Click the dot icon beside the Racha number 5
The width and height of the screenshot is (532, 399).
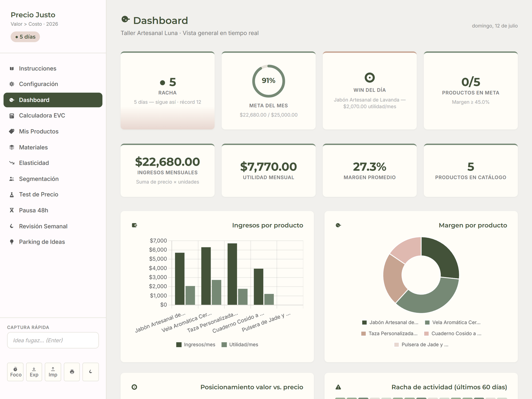pyautogui.click(x=162, y=82)
